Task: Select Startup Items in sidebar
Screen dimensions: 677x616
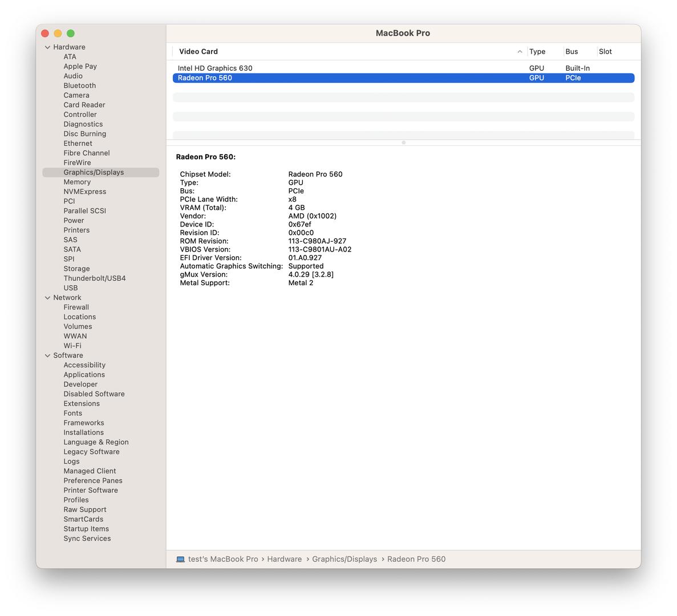Action: pos(86,529)
